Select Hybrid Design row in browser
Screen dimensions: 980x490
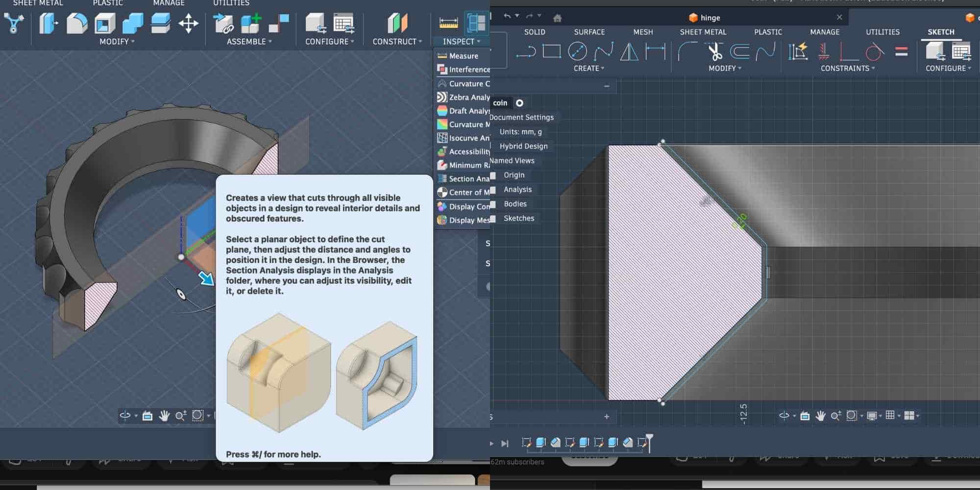(x=523, y=146)
